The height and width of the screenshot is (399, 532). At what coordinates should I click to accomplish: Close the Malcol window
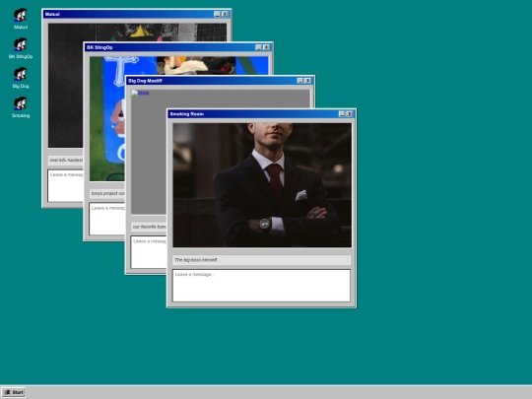click(x=225, y=14)
